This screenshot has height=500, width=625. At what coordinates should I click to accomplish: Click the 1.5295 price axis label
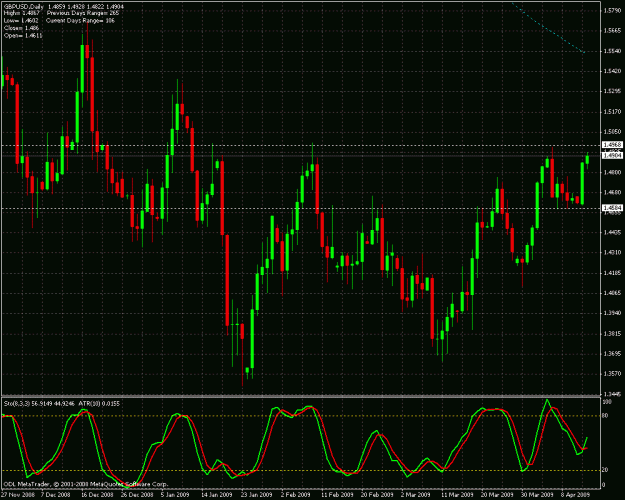[x=613, y=91]
